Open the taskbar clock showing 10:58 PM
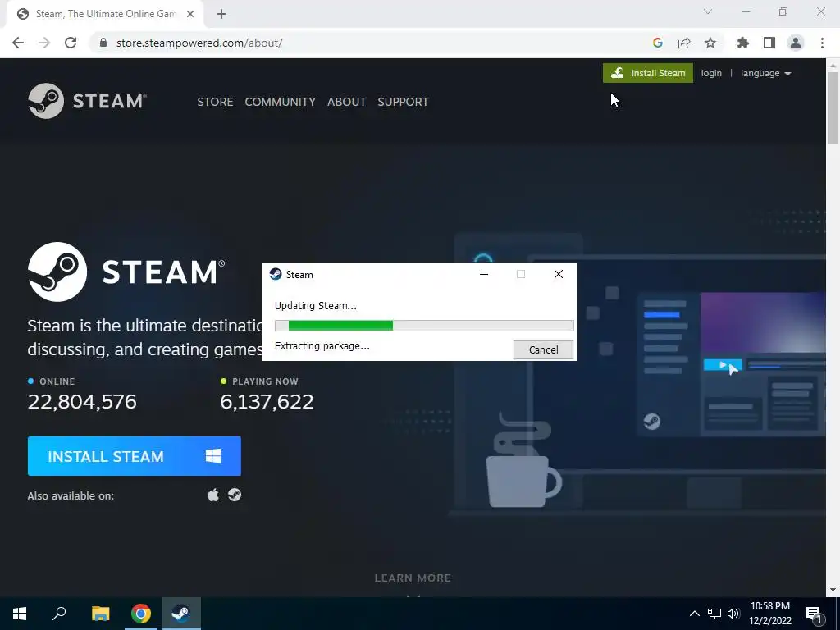Image resolution: width=840 pixels, height=630 pixels. (x=770, y=614)
